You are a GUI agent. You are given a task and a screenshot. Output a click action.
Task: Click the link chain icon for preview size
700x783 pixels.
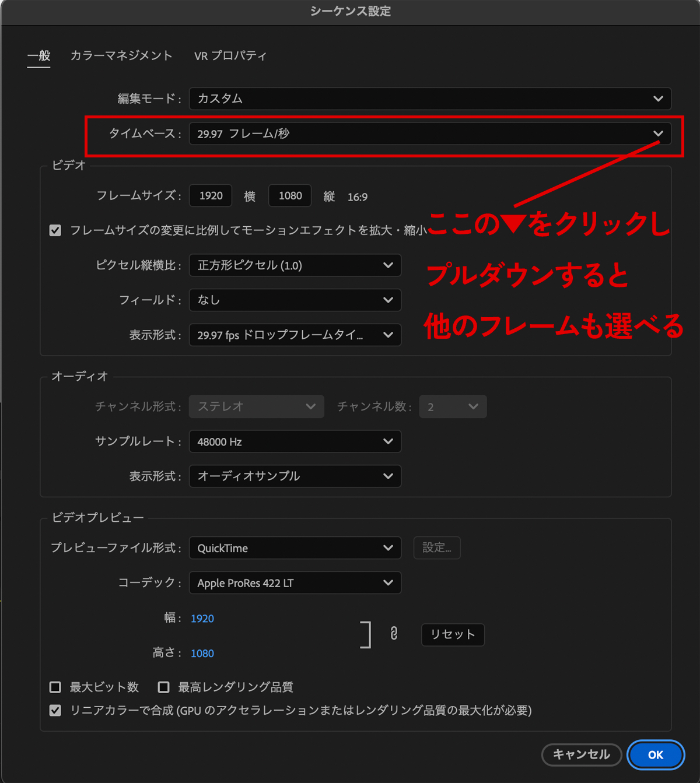[394, 634]
